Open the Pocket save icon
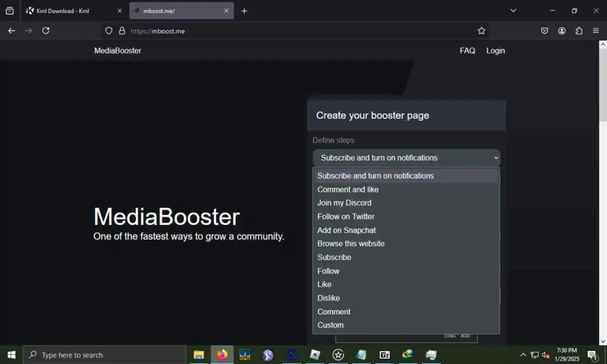Image resolution: width=607 pixels, height=364 pixels. (544, 31)
